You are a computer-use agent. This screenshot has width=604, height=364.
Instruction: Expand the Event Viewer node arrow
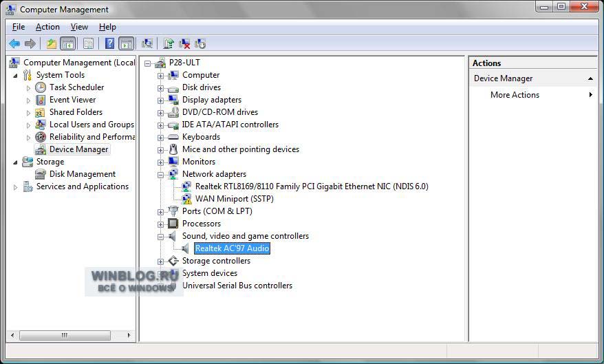(28, 100)
